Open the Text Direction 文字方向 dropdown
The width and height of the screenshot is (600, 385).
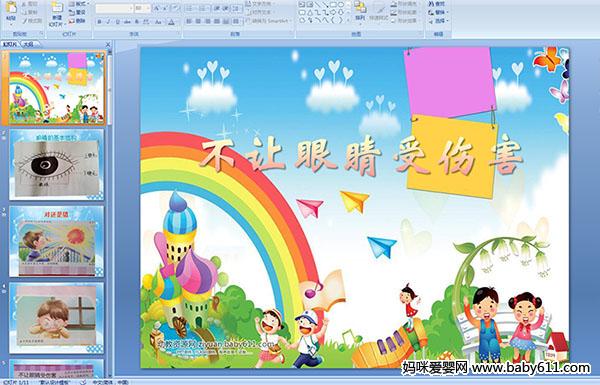tap(261, 4)
